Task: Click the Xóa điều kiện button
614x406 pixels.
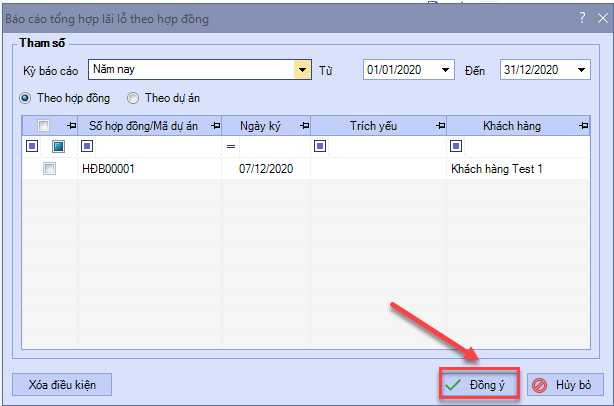Action: (62, 384)
